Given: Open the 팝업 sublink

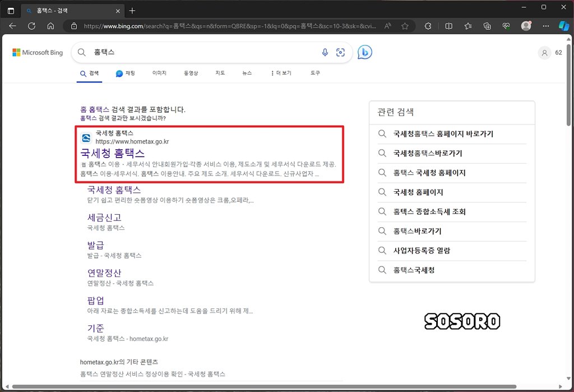Looking at the screenshot, I should (95, 301).
